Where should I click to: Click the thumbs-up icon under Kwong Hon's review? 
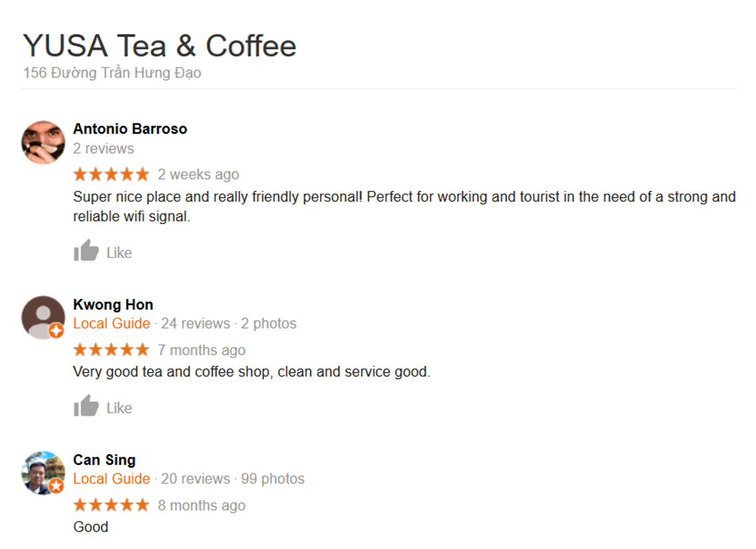click(x=86, y=406)
